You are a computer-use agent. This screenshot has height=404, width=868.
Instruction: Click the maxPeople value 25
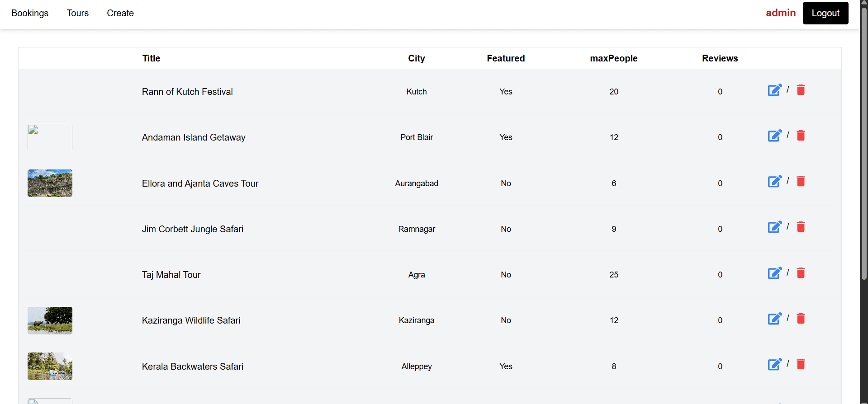tap(614, 275)
